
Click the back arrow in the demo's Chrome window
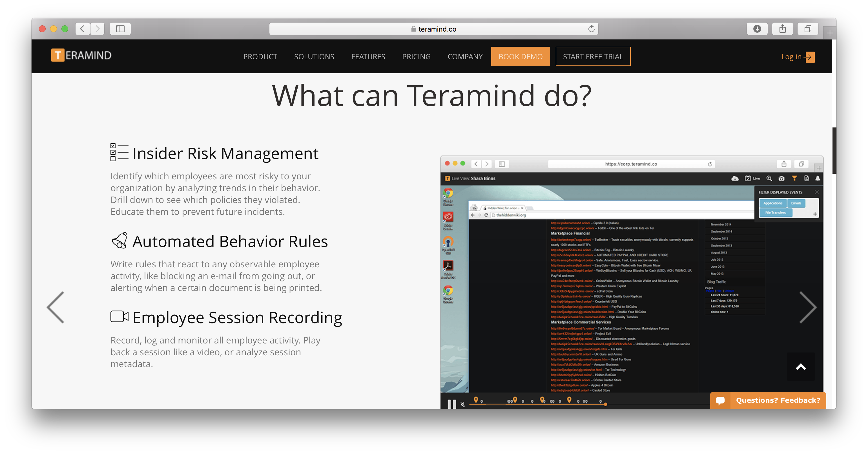tap(473, 215)
